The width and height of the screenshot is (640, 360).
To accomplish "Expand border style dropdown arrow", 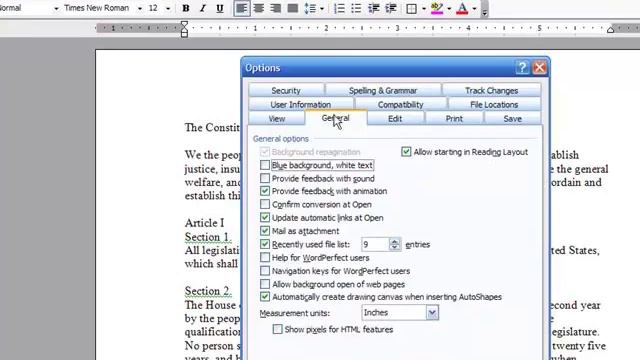I will (x=424, y=8).
